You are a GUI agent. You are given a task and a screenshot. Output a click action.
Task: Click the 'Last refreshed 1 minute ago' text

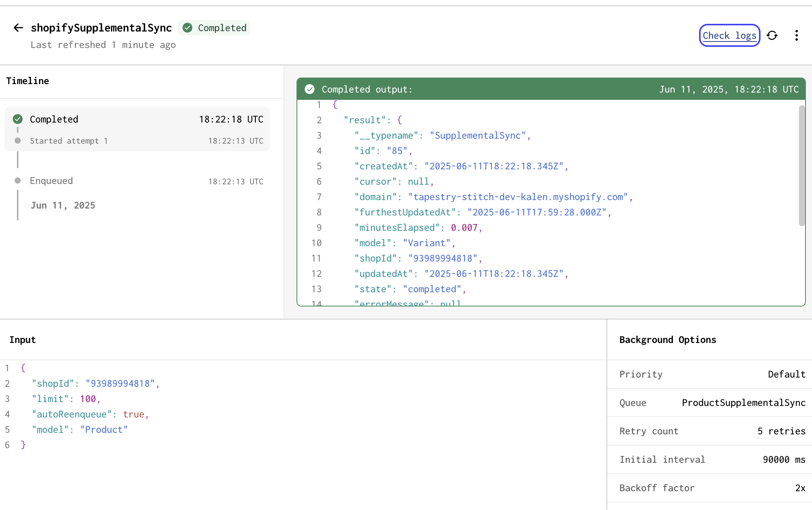(x=103, y=45)
